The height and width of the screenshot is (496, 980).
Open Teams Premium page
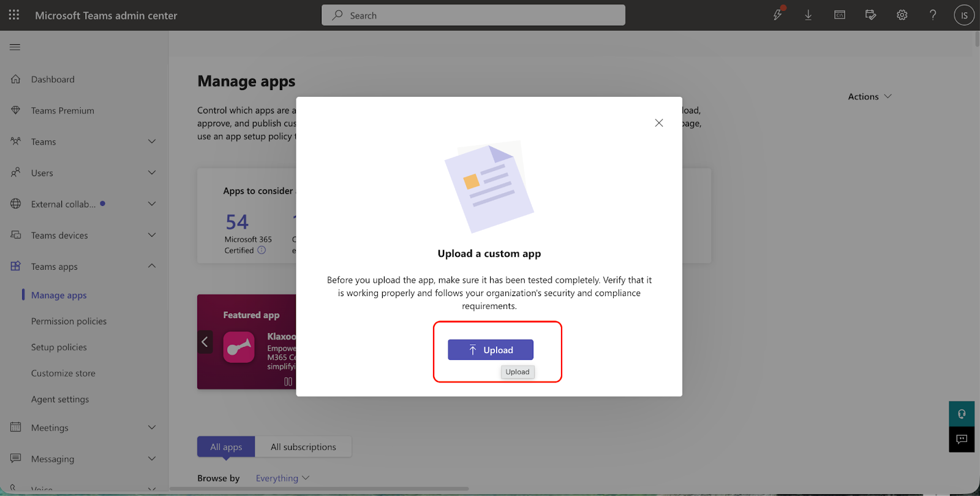(x=62, y=110)
